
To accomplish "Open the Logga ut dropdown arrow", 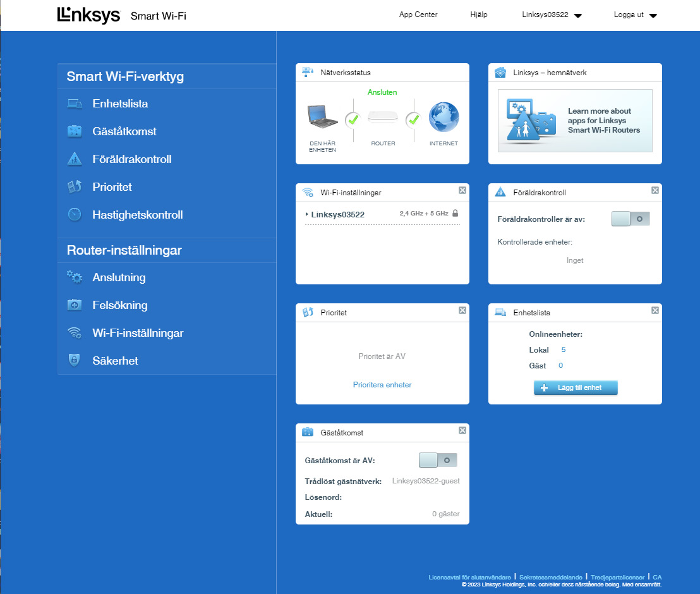I will pos(652,15).
